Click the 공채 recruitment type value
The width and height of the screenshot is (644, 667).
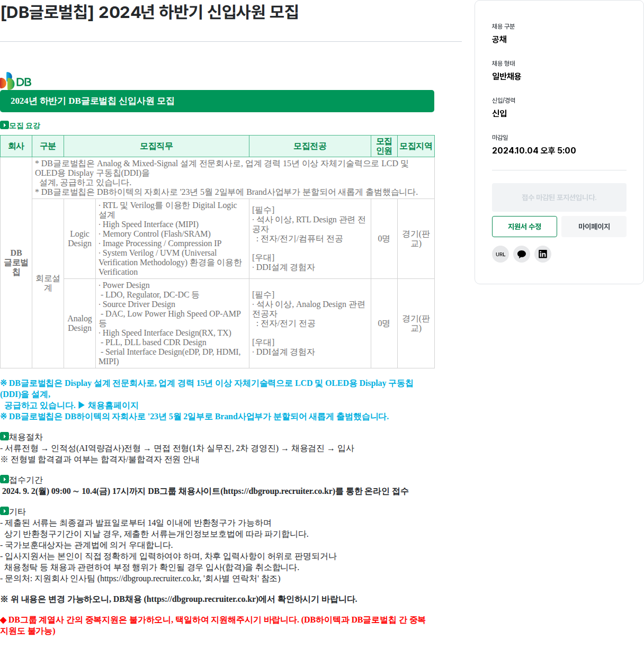pos(499,39)
